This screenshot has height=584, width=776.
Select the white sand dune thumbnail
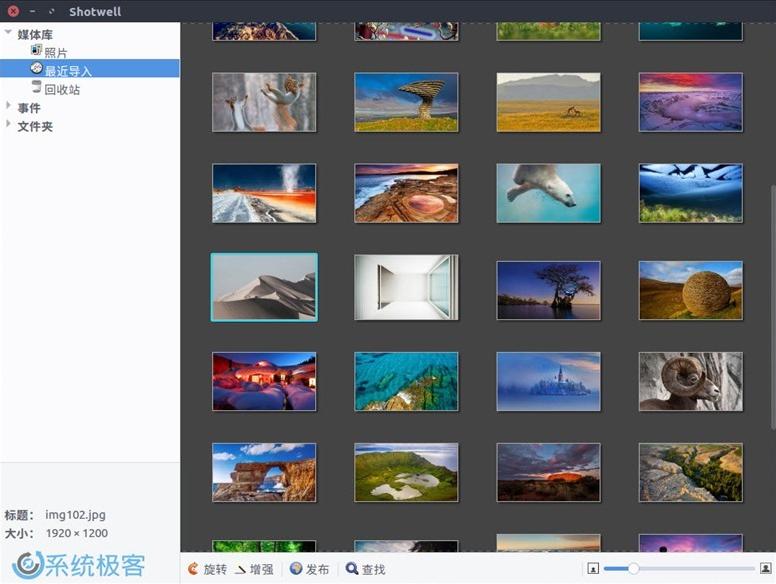(264, 286)
